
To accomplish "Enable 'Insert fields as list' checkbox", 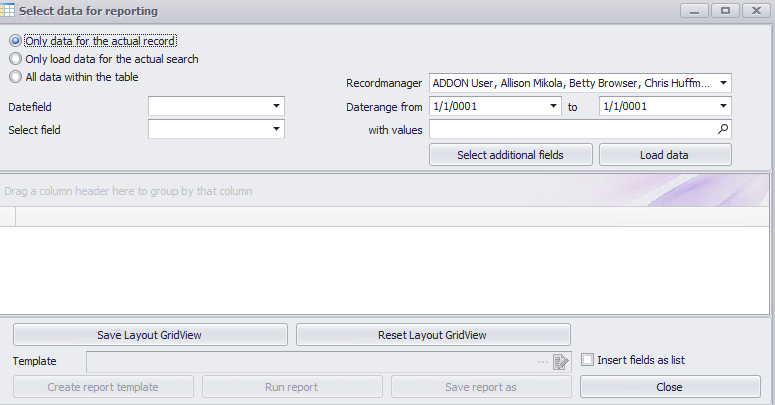I will coord(588,360).
